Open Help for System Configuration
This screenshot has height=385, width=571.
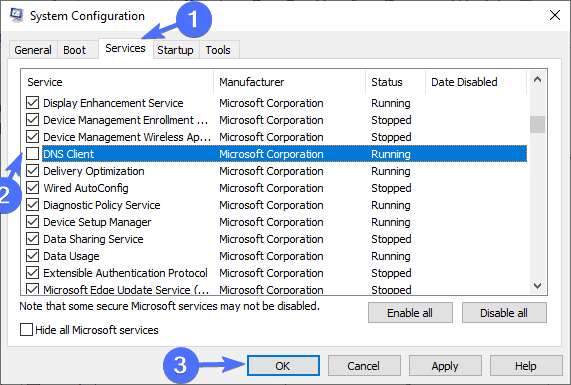coord(526,366)
